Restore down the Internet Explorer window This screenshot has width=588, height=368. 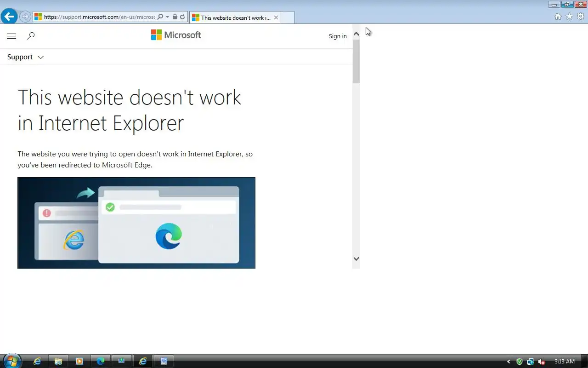pos(567,5)
